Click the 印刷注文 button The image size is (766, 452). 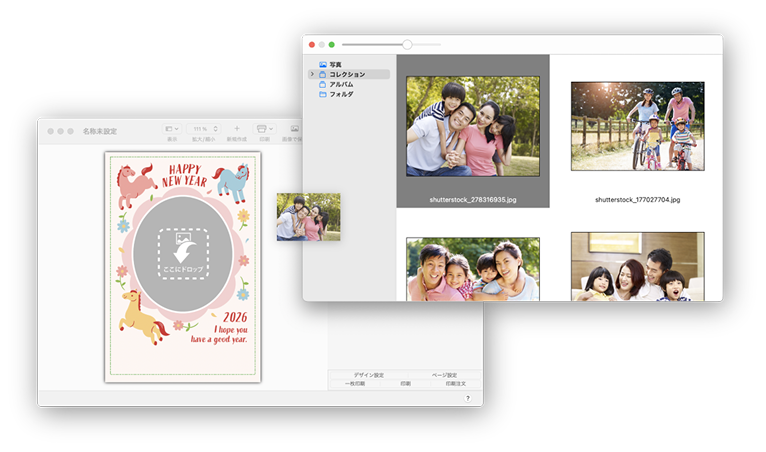(455, 384)
